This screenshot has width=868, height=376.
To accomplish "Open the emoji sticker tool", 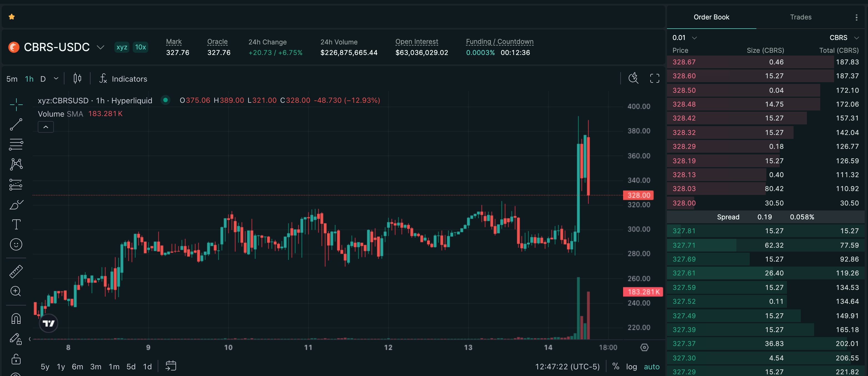I will 16,244.
